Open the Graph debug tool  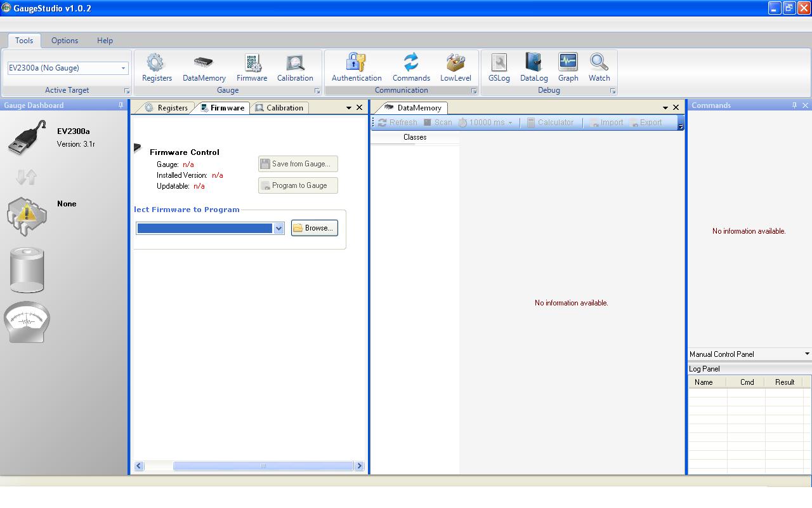pos(568,68)
